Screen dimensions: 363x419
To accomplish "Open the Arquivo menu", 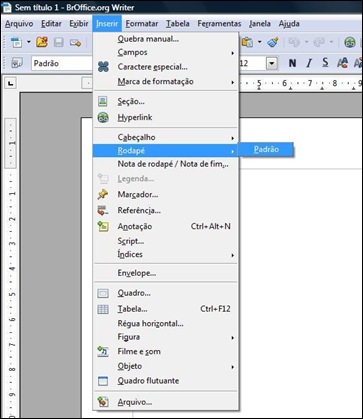I will tap(19, 24).
